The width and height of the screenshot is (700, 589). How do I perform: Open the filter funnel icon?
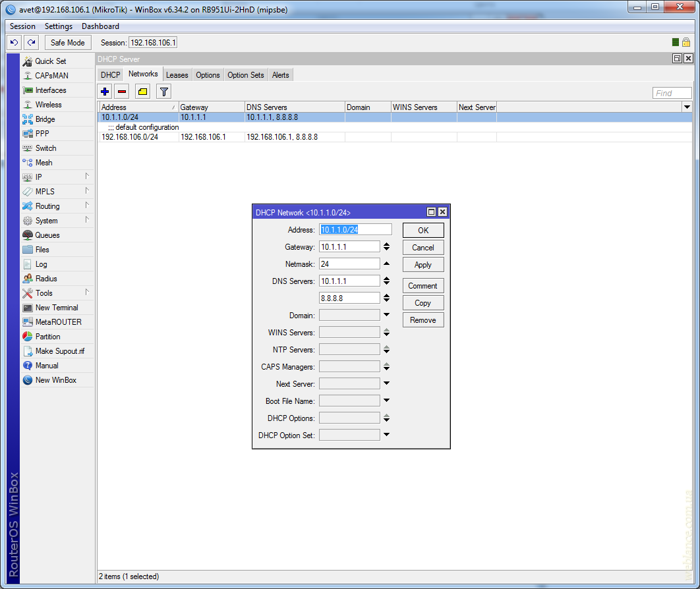(x=163, y=92)
